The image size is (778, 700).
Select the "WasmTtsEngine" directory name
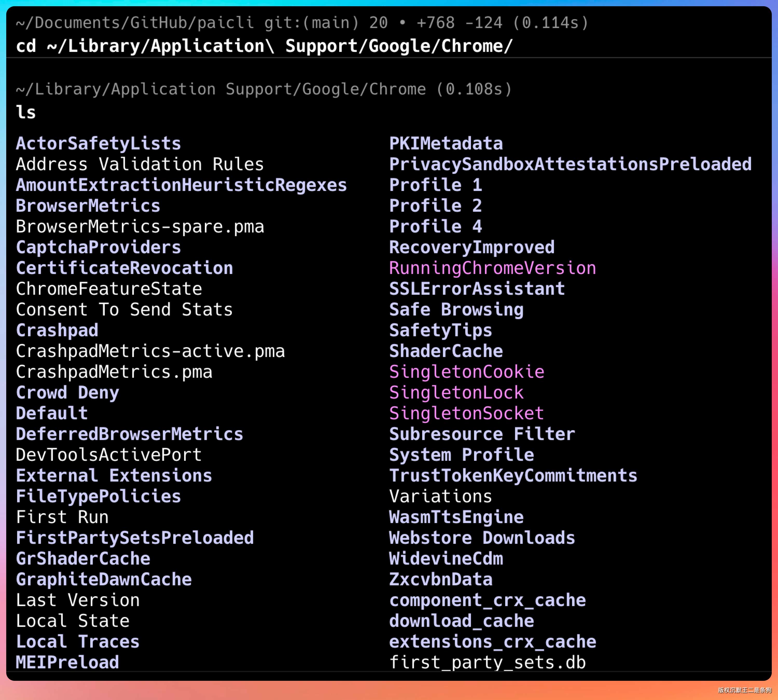456,517
